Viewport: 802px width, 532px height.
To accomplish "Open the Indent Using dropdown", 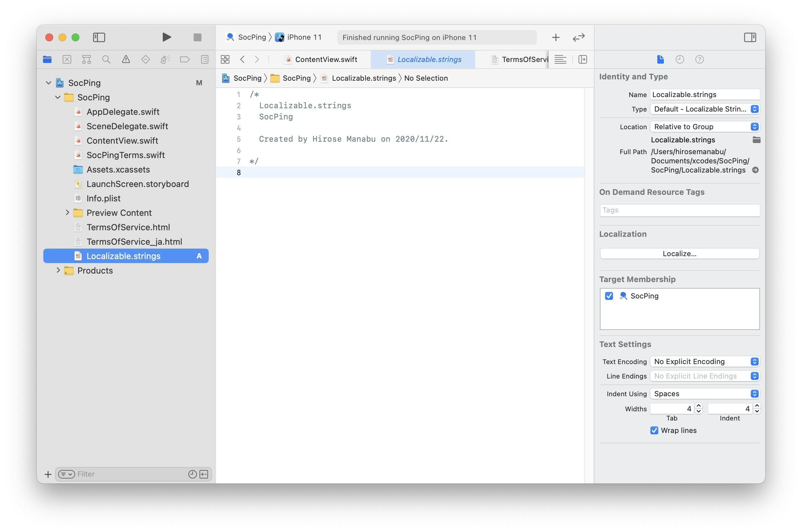I will pos(705,394).
